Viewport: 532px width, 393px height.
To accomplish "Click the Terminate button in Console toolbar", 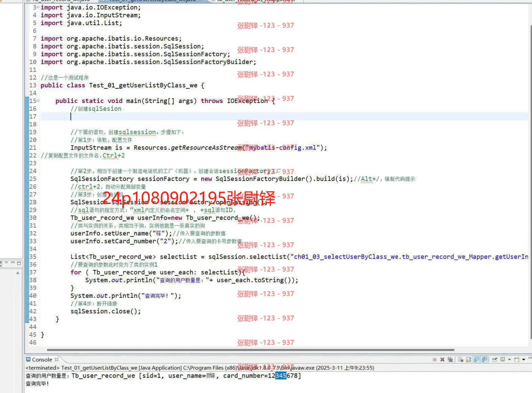I will [x=434, y=360].
